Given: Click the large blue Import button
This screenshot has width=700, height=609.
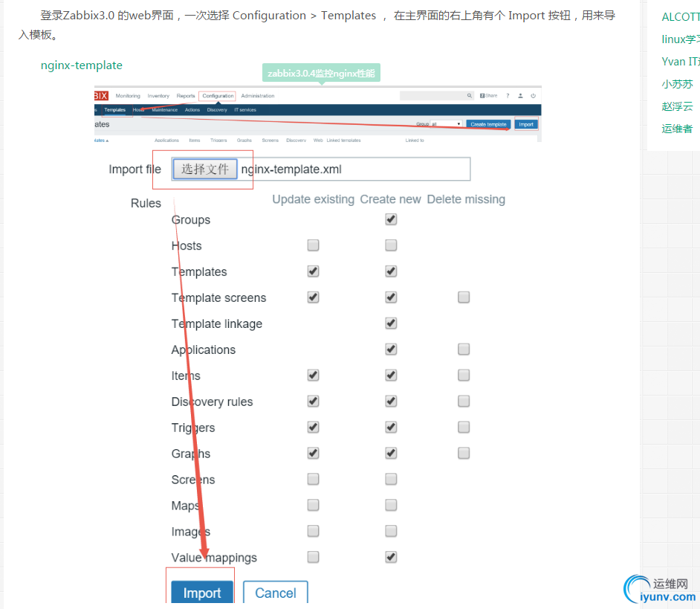Looking at the screenshot, I should [202, 593].
